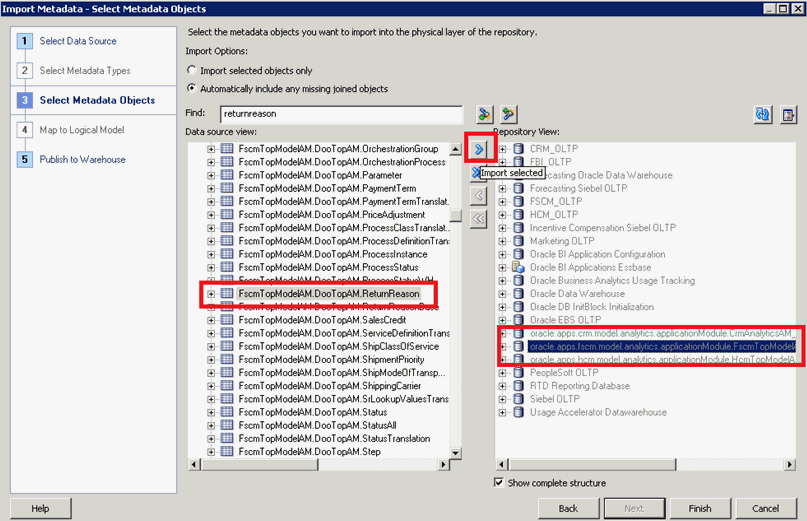
Task: Click the Find Up search icon
Action: click(x=508, y=114)
